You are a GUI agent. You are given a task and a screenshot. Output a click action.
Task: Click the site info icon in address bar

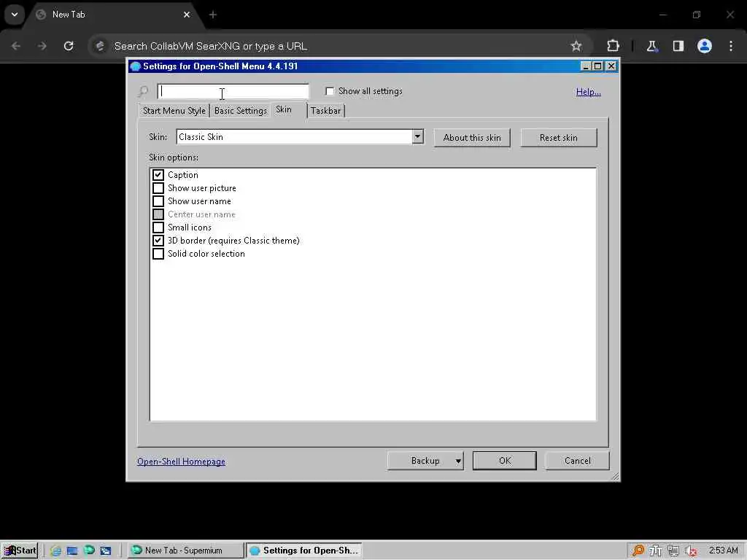coord(100,46)
